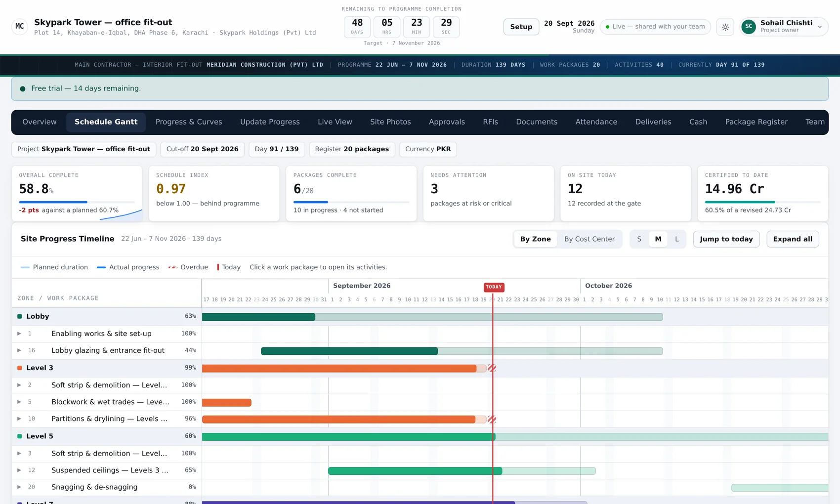Viewport: 840px width, 504px height.
Task: Set timeline scale to M
Action: pos(658,239)
